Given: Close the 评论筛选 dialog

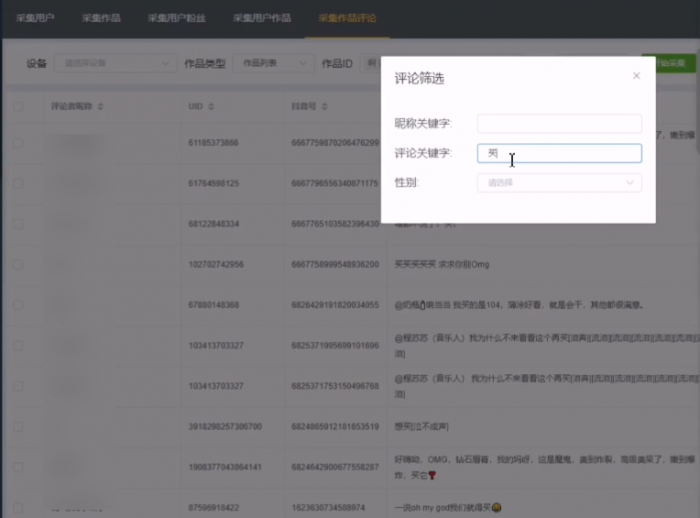Looking at the screenshot, I should [x=636, y=76].
